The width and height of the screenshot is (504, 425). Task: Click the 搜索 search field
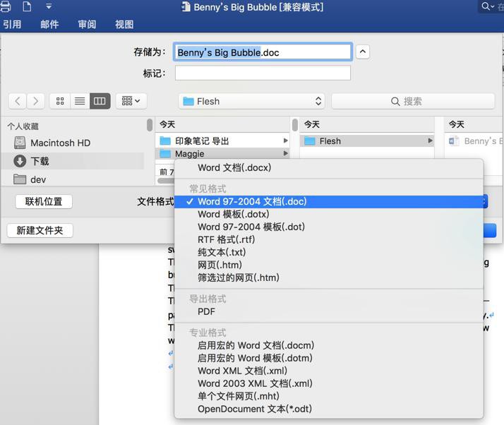413,101
